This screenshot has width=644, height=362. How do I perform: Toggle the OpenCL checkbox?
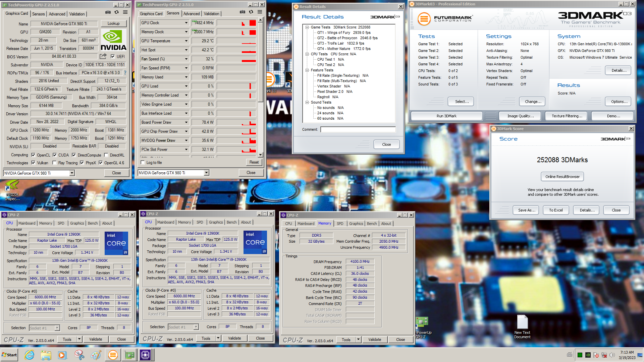[33, 155]
